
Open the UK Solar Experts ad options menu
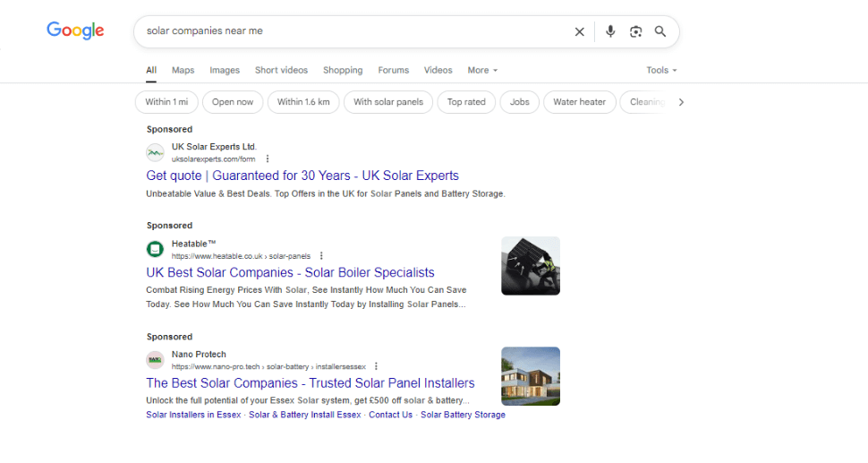point(268,159)
